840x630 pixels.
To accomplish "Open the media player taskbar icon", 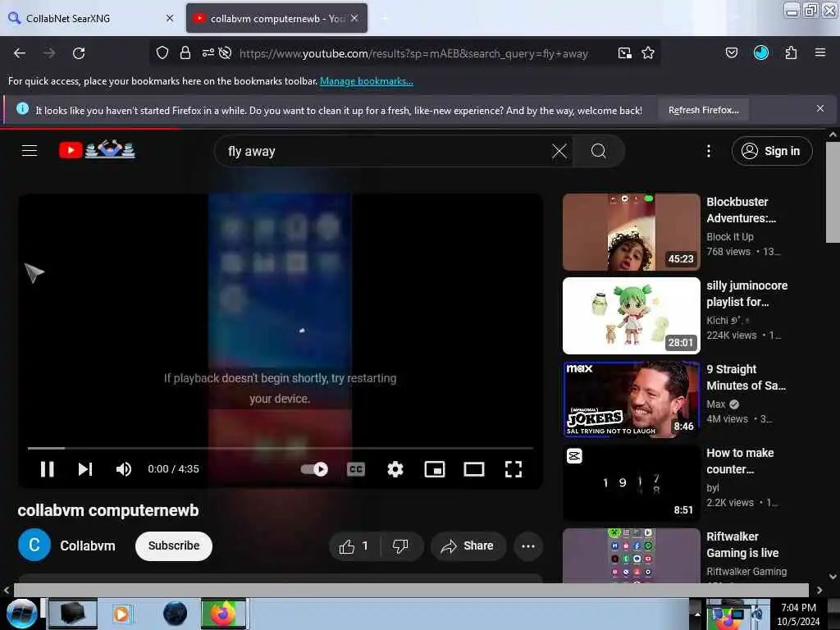I will tap(121, 614).
